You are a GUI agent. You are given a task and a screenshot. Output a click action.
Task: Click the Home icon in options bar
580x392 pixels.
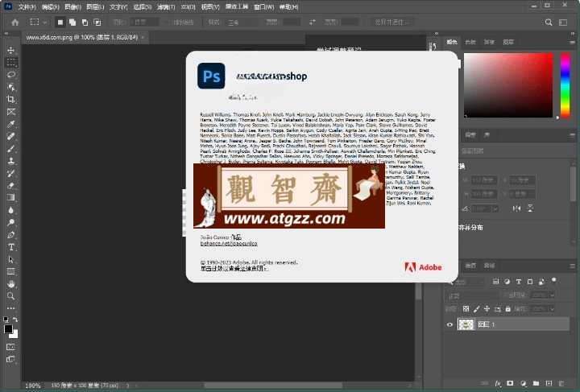click(x=14, y=23)
